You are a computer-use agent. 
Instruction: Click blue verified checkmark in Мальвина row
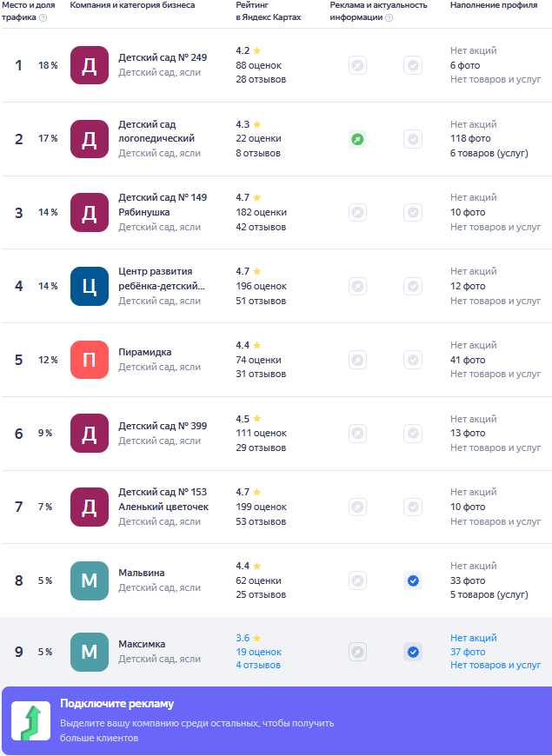(413, 581)
